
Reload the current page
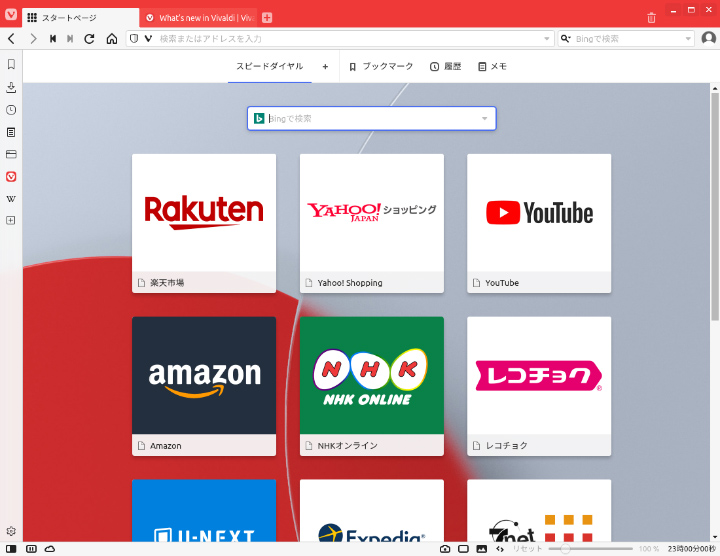click(x=90, y=39)
